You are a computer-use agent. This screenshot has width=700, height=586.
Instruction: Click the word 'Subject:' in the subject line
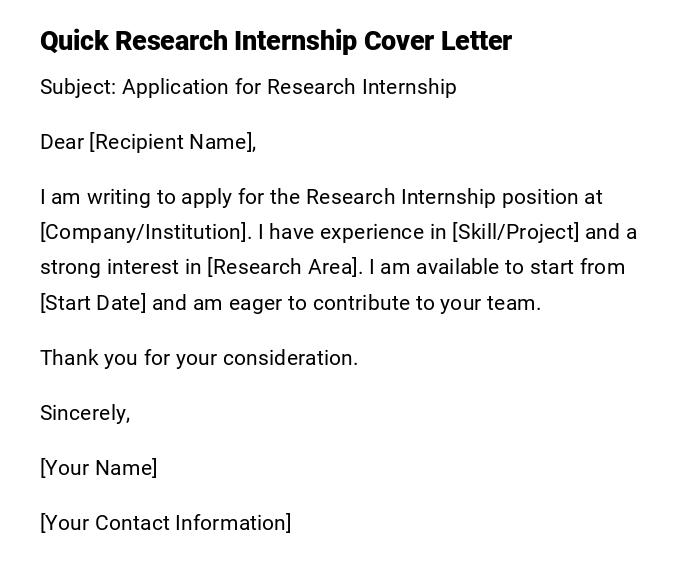[x=78, y=87]
